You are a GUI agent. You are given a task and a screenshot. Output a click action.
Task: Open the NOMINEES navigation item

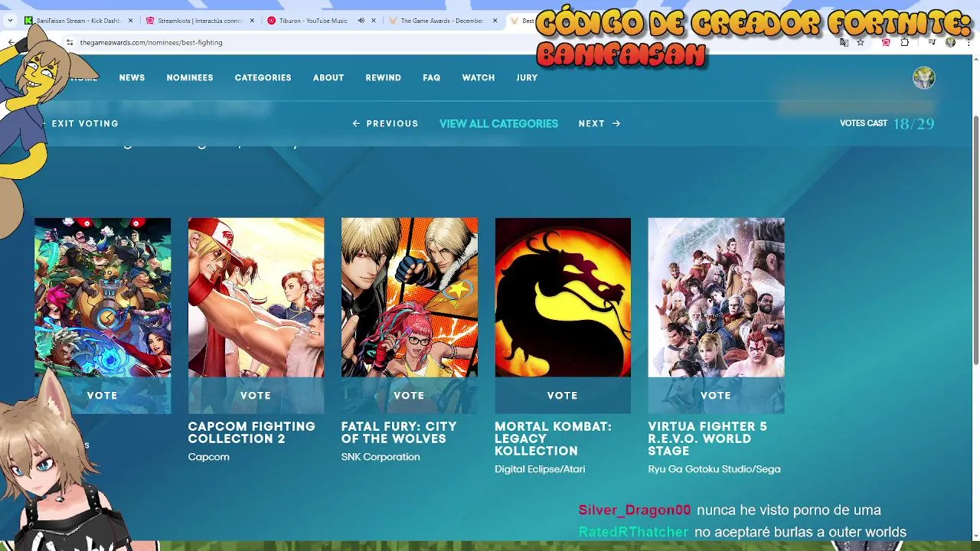190,77
